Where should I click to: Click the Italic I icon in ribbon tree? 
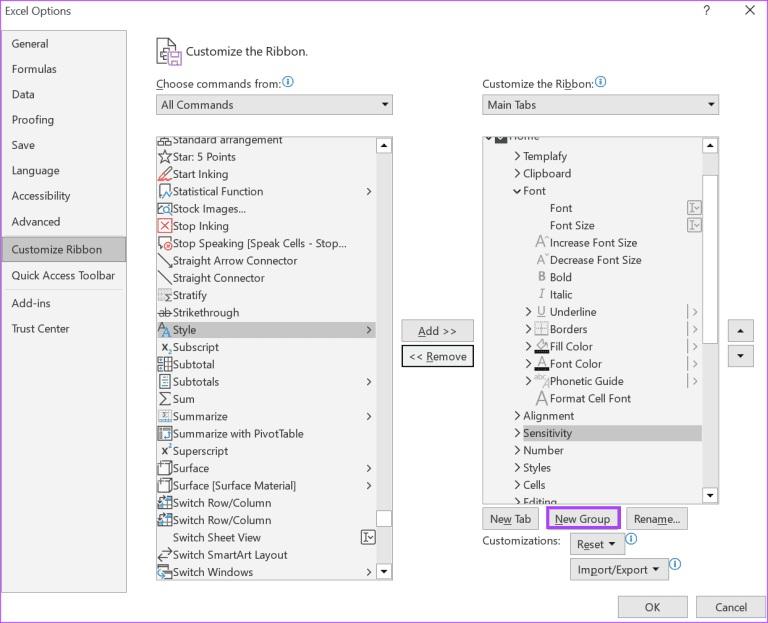click(541, 294)
